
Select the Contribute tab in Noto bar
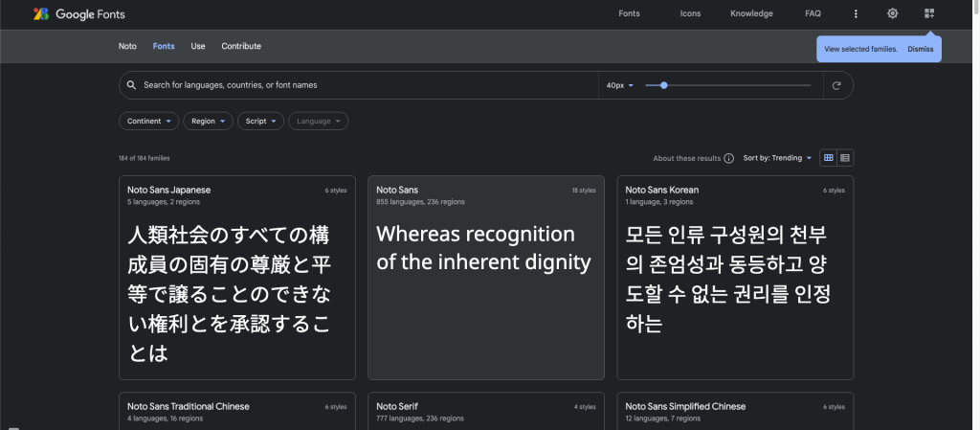[241, 46]
